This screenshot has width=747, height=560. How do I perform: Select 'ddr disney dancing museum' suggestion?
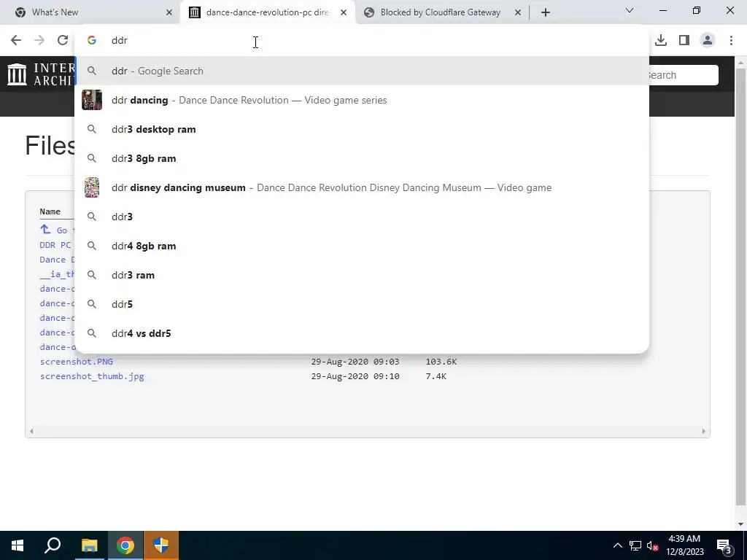click(362, 187)
